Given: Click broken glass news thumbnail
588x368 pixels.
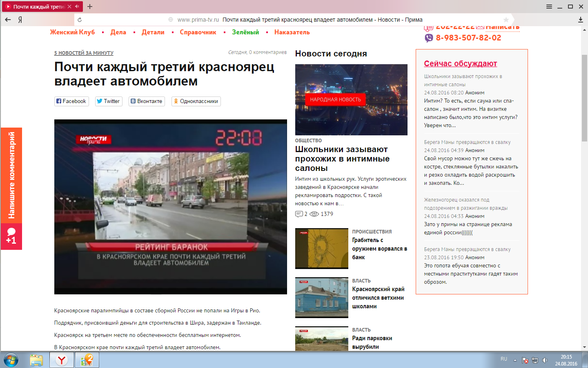Looking at the screenshot, I should point(322,249).
